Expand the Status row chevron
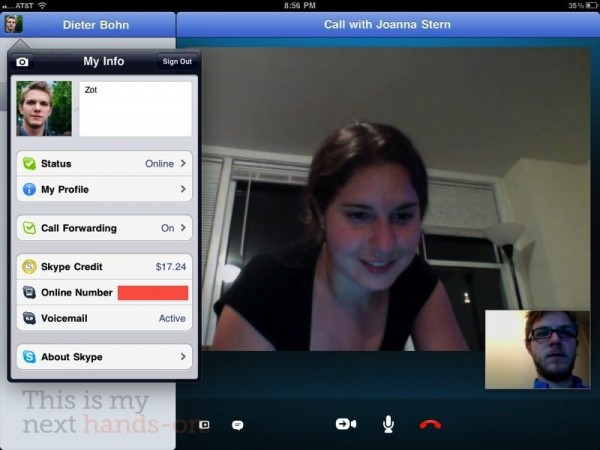Viewport: 600px width, 450px height. click(x=183, y=163)
